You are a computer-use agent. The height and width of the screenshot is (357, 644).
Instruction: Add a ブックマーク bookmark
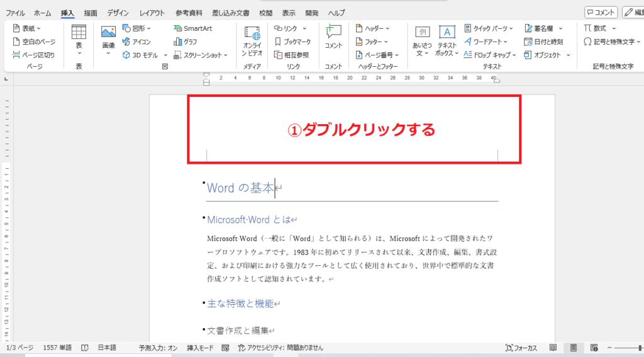(293, 42)
